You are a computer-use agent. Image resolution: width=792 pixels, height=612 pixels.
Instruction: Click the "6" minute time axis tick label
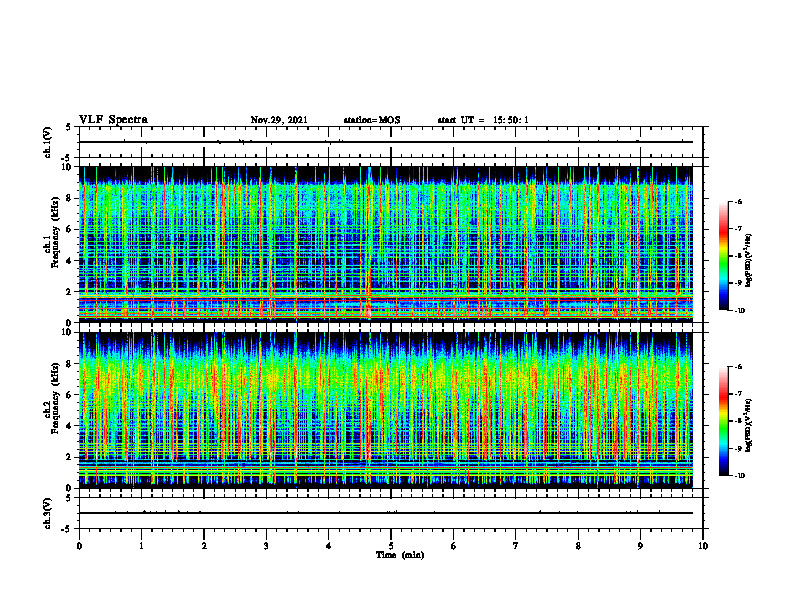click(453, 546)
